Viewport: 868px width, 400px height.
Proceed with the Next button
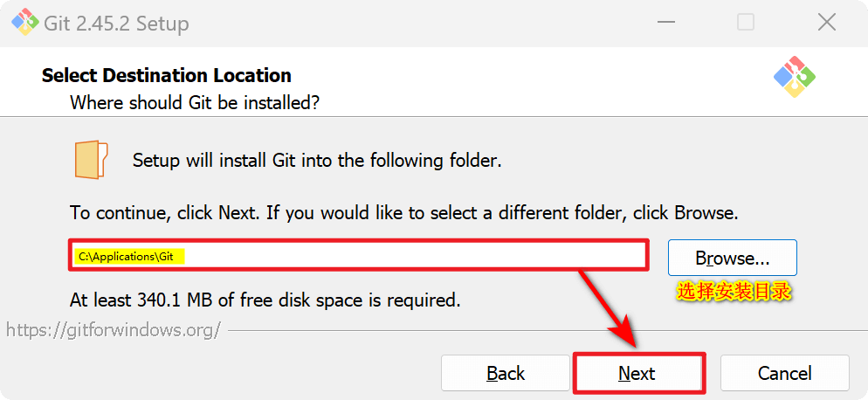coord(637,373)
